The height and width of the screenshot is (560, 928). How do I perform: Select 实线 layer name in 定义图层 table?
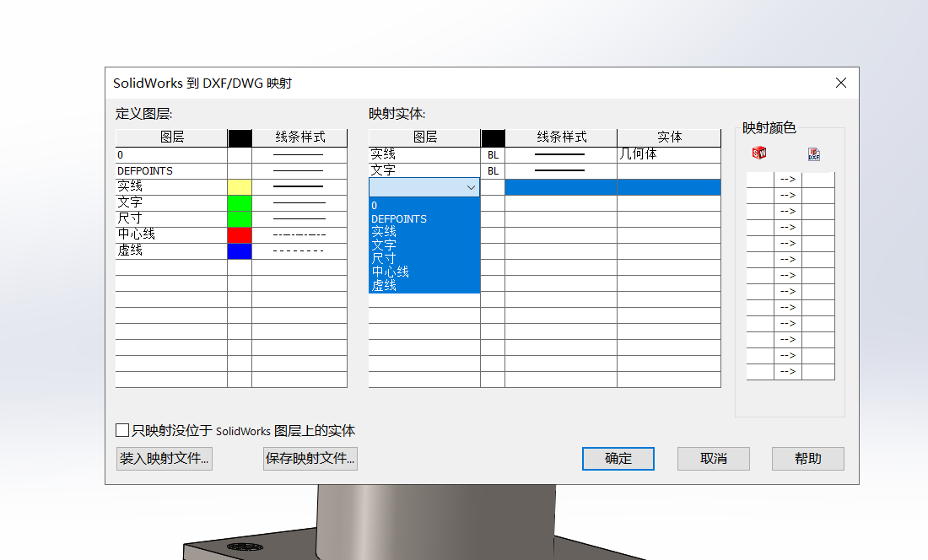pyautogui.click(x=171, y=187)
